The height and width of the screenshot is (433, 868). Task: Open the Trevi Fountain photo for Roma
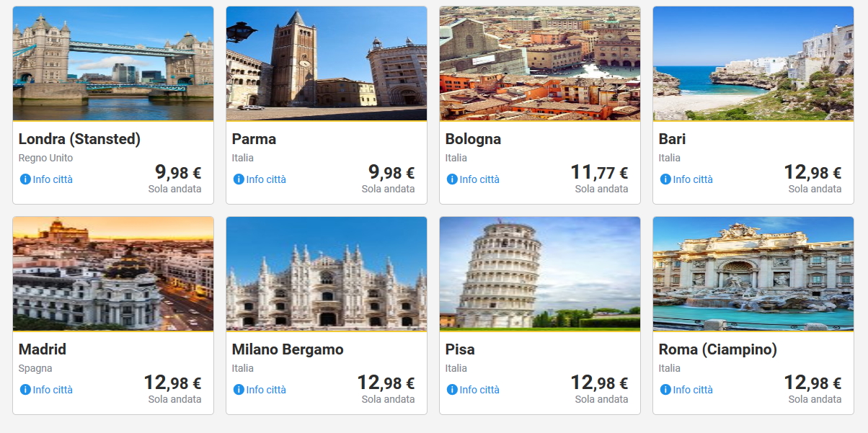tap(753, 274)
